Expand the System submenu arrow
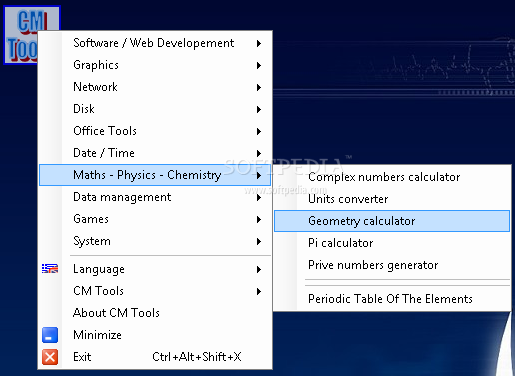Screen dimensions: 515x376 coord(259,241)
